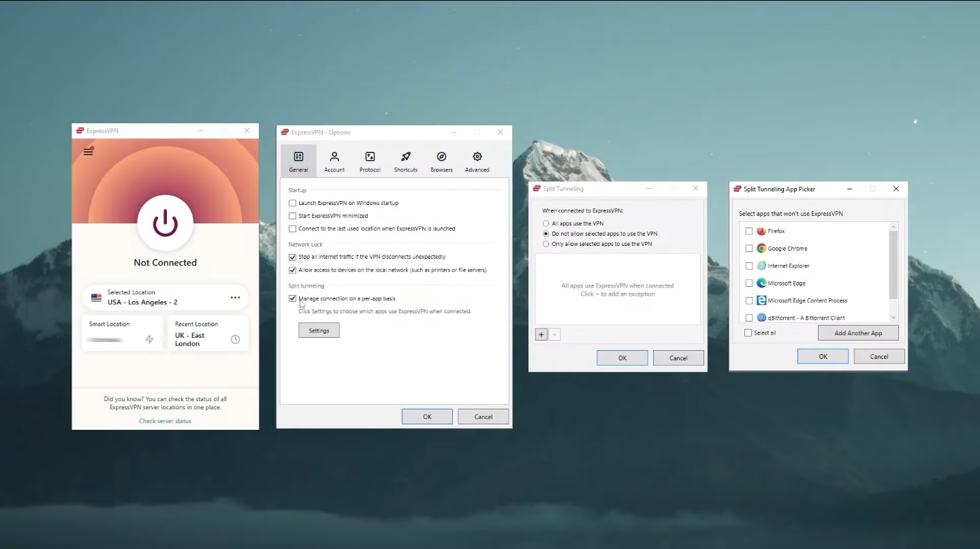The height and width of the screenshot is (549, 980).
Task: Click the Firefox icon in App Picker
Action: pos(761,231)
